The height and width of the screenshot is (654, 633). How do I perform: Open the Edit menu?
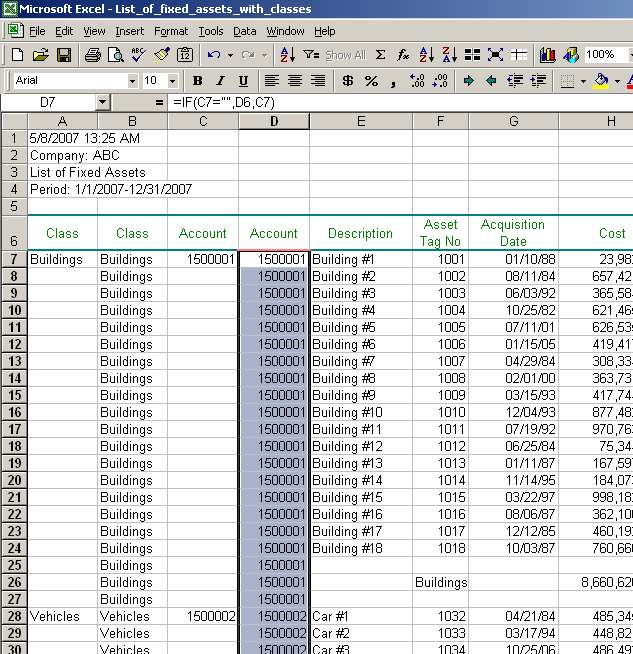click(x=64, y=31)
